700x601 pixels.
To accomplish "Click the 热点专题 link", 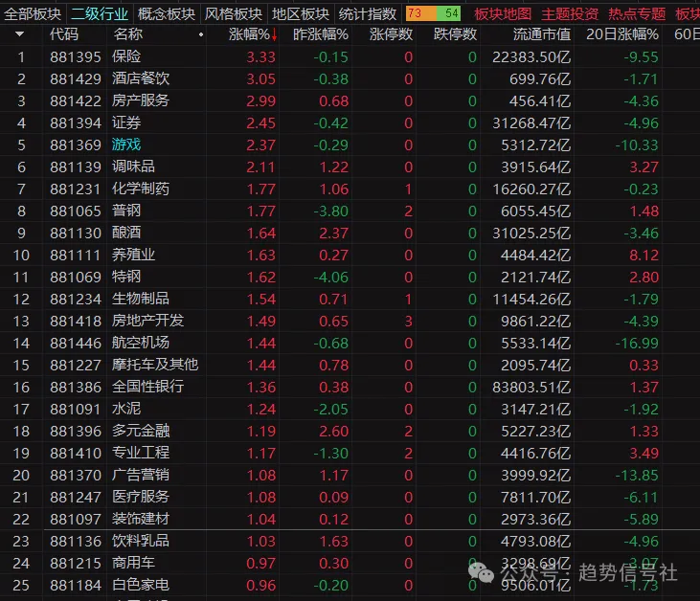I will 637,13.
